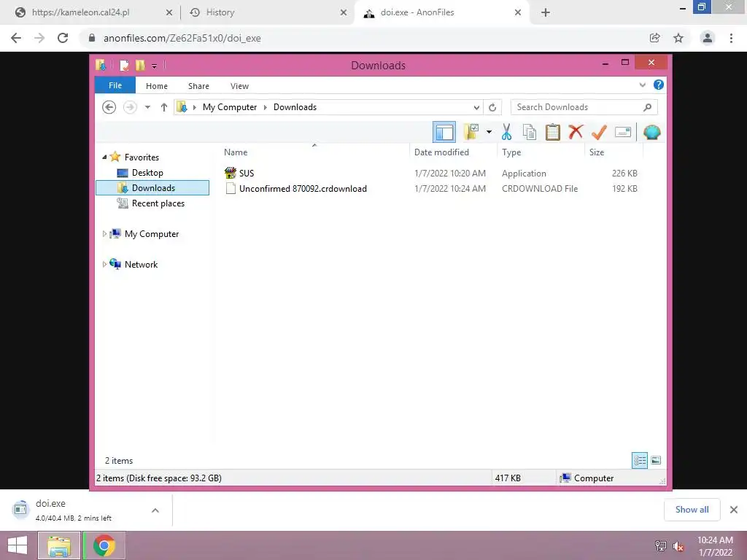Refresh the Downloads folder
The image size is (747, 560).
492,108
